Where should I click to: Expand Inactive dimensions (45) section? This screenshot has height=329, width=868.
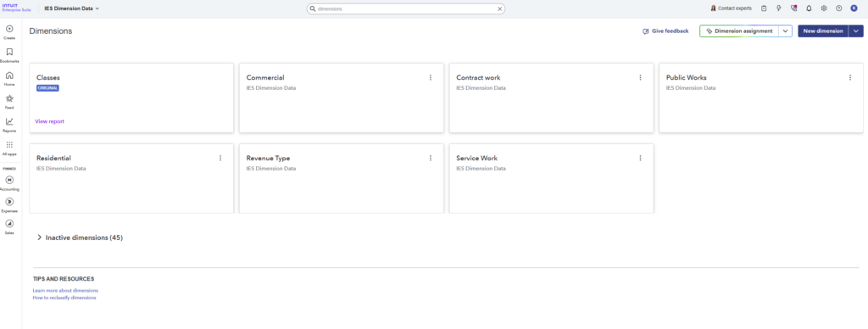click(x=80, y=237)
